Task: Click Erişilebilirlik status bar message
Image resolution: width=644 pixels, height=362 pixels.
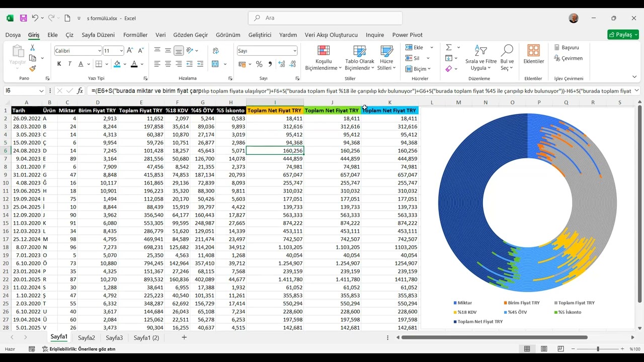Action: coord(78,349)
